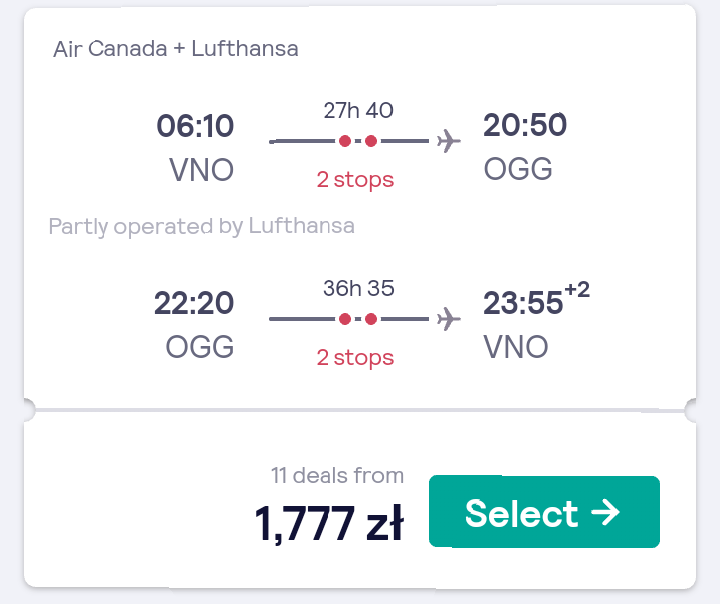The image size is (720, 604).
Task: Click Partly operated by Lufthansa notice
Action: click(x=202, y=226)
